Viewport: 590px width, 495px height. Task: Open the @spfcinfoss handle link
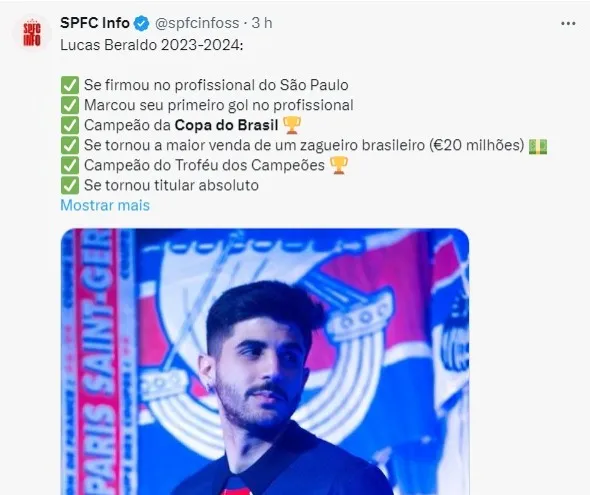(x=197, y=23)
